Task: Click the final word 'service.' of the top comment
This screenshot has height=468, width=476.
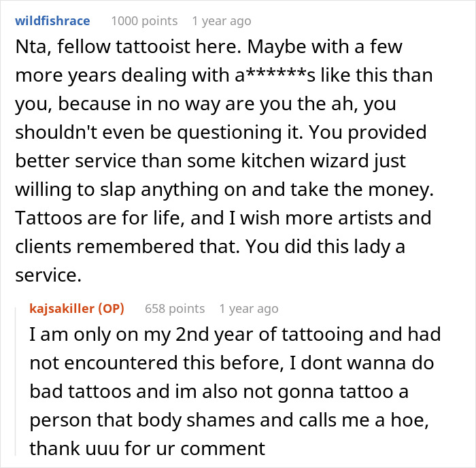Action: [x=46, y=275]
